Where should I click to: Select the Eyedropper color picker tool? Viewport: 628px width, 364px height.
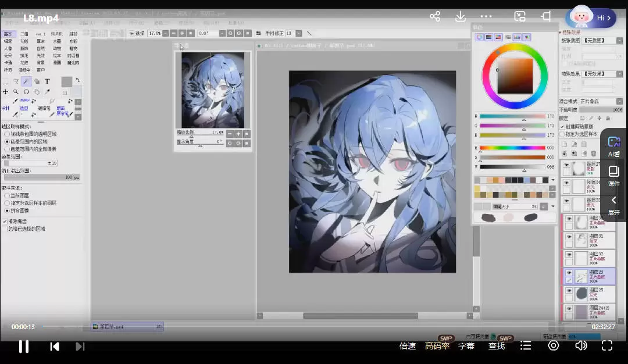coord(47,92)
